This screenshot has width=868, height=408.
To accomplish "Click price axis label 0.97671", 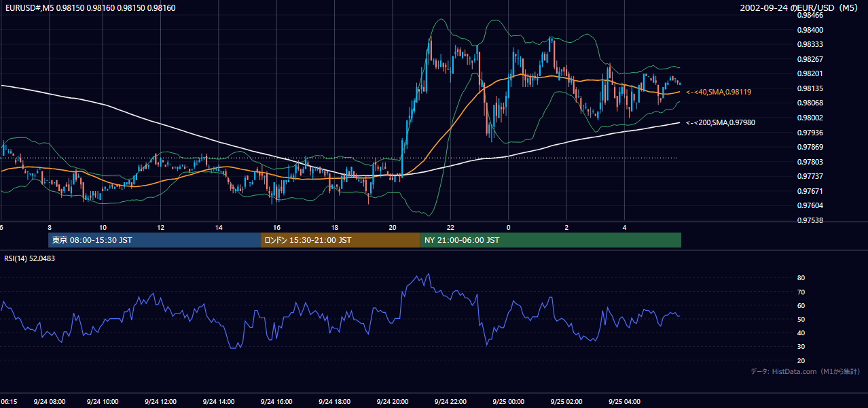I will coord(811,191).
